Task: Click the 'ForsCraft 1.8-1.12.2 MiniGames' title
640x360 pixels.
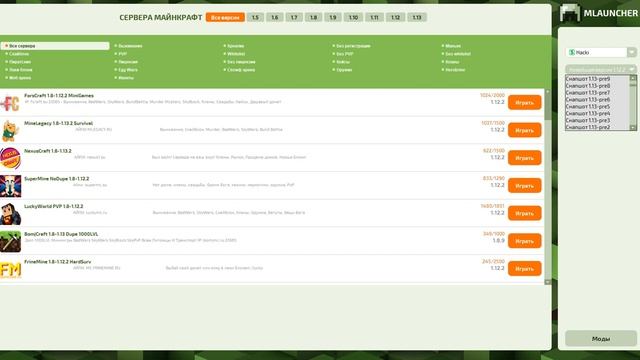Action: coord(59,96)
